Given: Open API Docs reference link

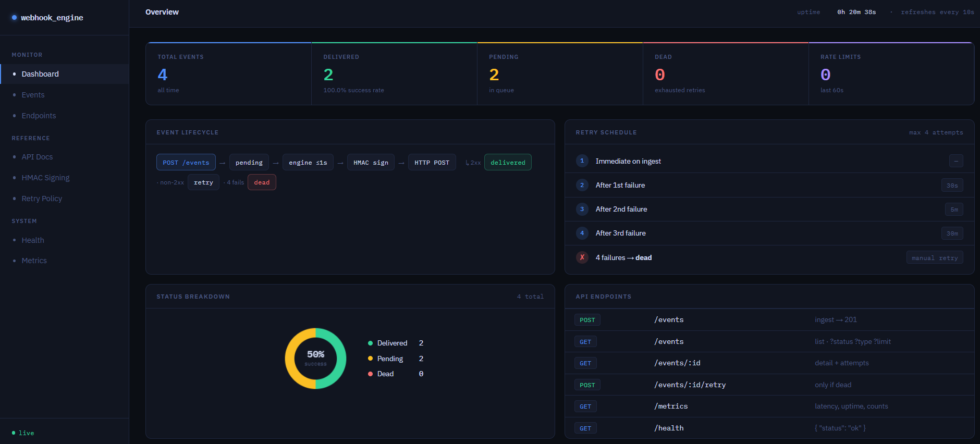Looking at the screenshot, I should click(x=65, y=157).
